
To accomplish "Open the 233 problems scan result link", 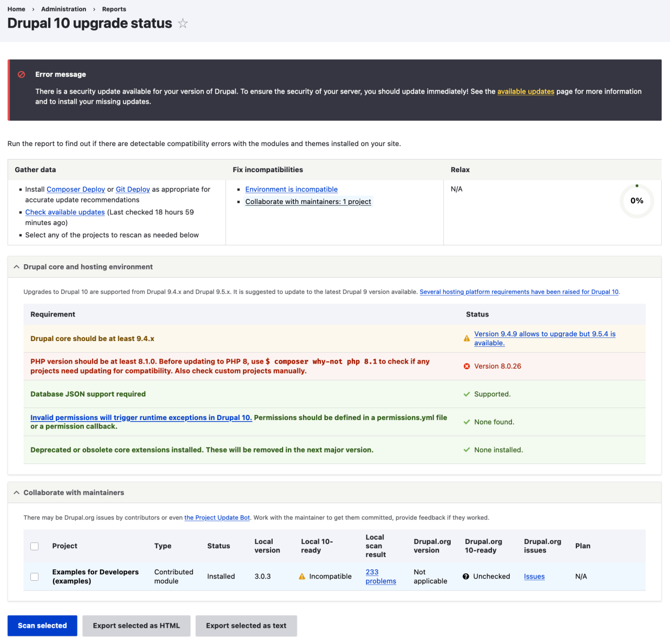I will (381, 577).
